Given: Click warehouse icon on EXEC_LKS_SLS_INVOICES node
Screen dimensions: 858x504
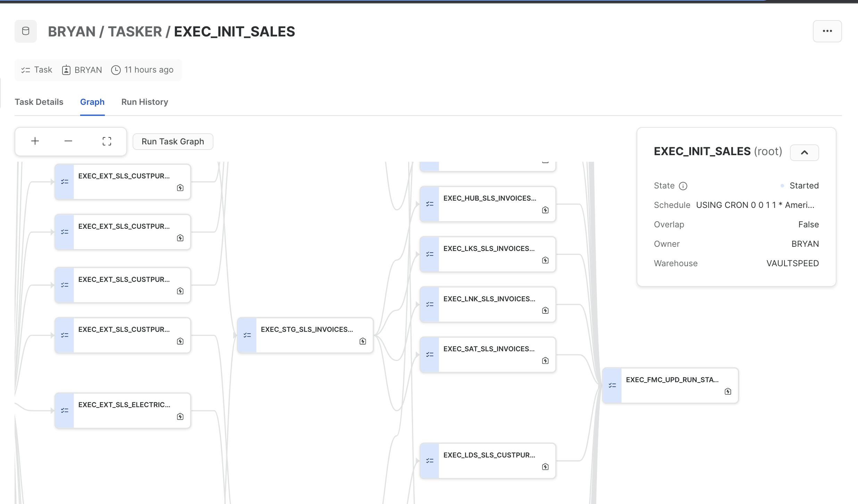Looking at the screenshot, I should 545,260.
